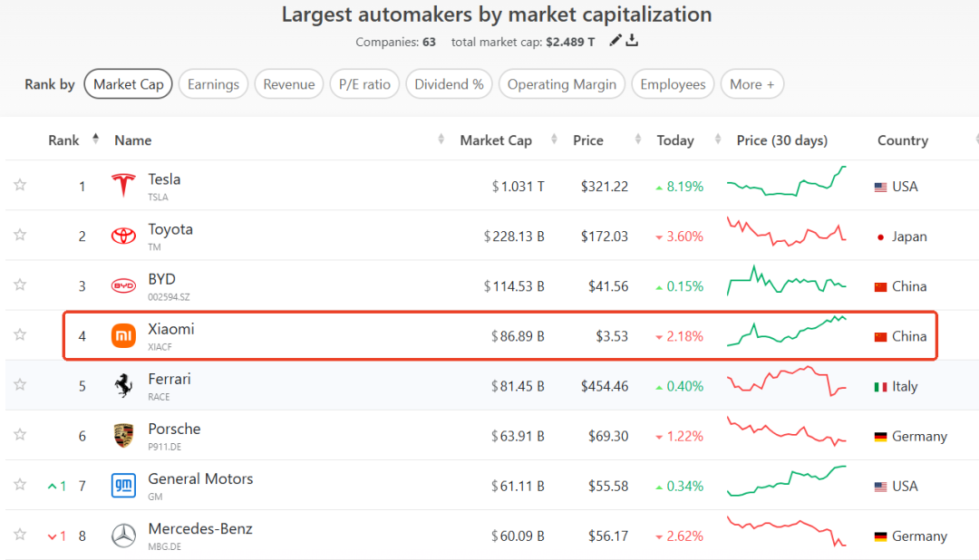Star Toyota as a favorite
The image size is (979, 560).
pos(20,235)
